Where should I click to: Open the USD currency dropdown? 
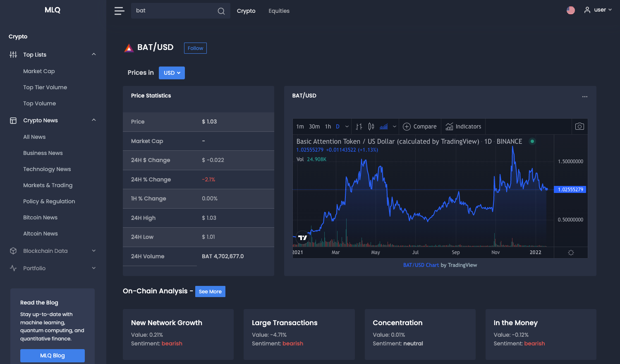point(172,73)
